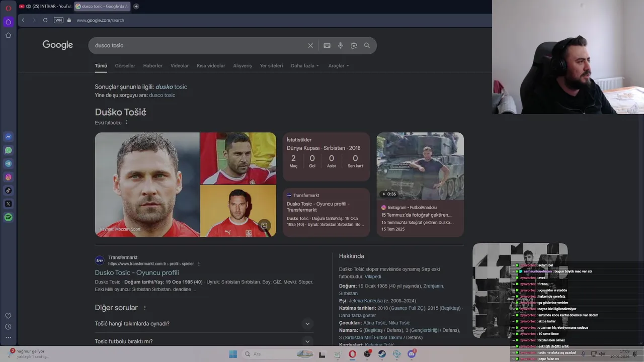Image resolution: width=644 pixels, height=362 pixels.
Task: Open sidebar three-dots setup menu
Action: click(x=8, y=337)
